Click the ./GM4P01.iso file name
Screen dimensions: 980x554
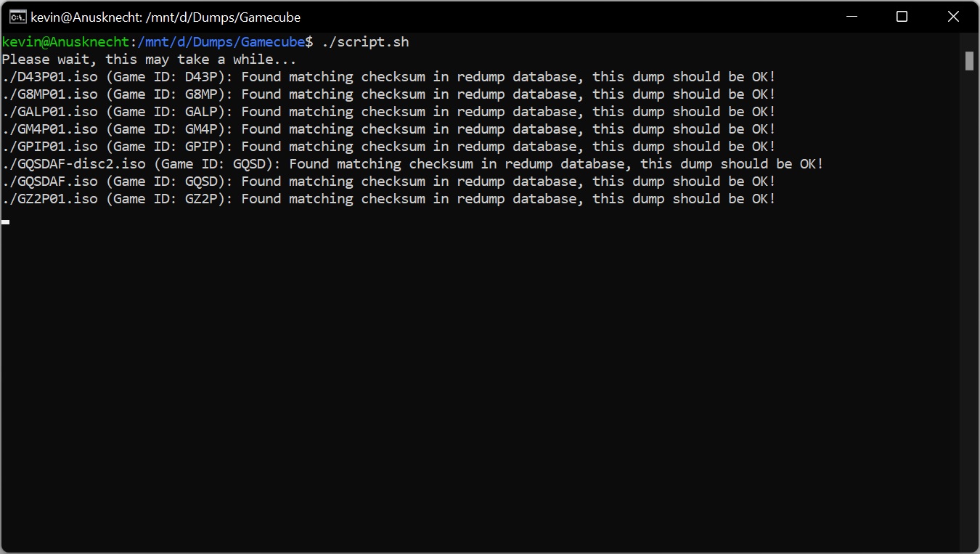click(x=49, y=129)
